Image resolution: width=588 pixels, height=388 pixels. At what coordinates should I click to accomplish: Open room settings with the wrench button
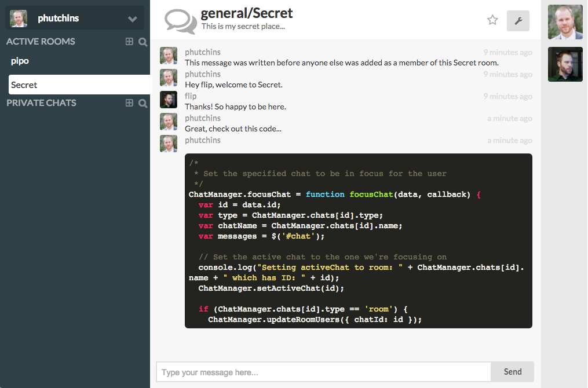coord(518,21)
